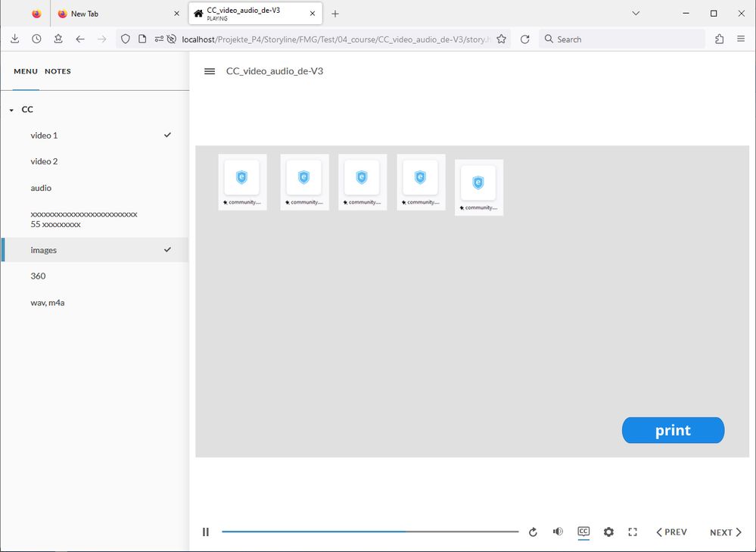This screenshot has width=756, height=552.
Task: Enter fullscreen mode in player
Action: [x=633, y=532]
